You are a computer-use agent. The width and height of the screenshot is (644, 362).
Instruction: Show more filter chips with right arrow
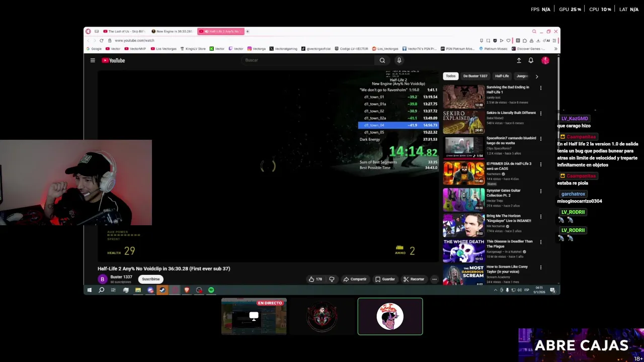(x=536, y=76)
